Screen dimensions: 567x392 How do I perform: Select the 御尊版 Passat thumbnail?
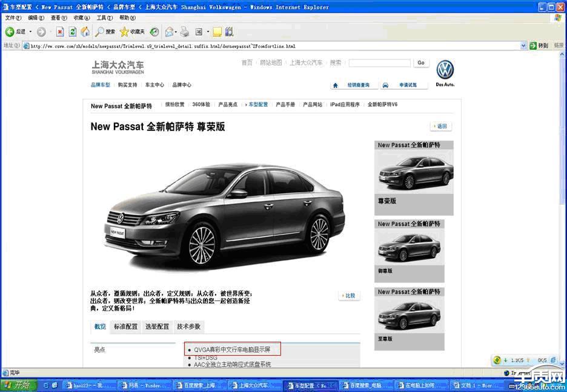pyautogui.click(x=409, y=251)
